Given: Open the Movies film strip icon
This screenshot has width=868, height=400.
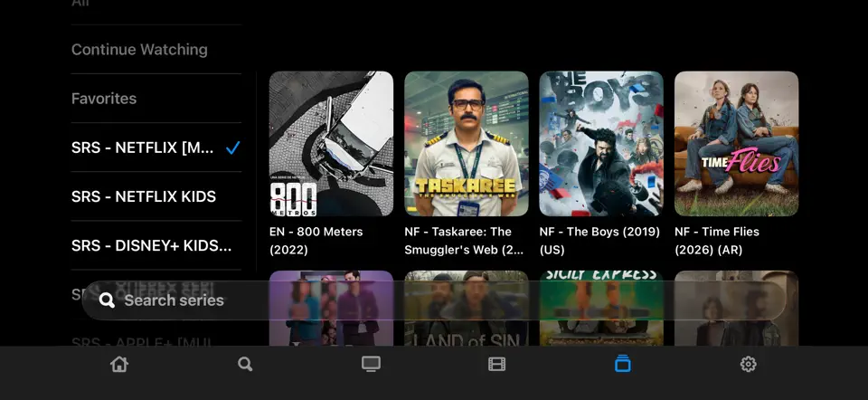Looking at the screenshot, I should tap(496, 364).
